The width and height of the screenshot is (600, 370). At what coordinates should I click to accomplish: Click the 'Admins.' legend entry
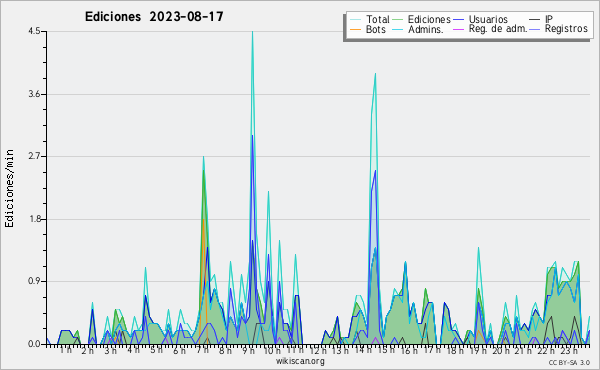tap(418, 29)
